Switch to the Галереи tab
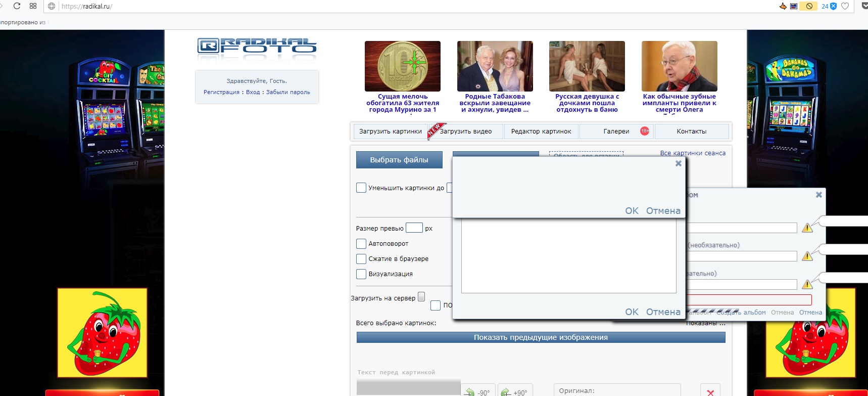 616,131
